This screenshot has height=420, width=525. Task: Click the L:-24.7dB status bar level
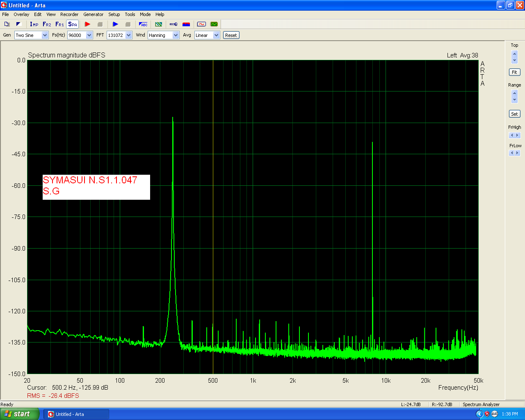(411, 404)
